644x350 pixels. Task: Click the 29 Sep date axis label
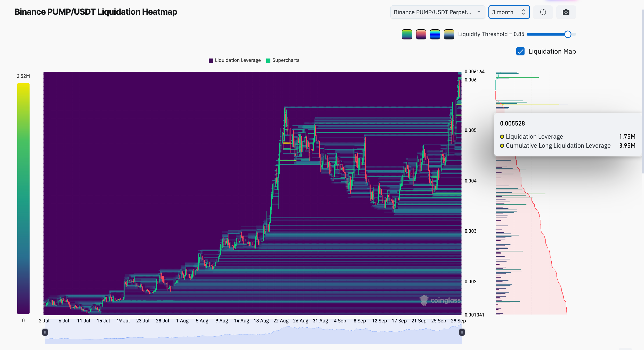458,321
